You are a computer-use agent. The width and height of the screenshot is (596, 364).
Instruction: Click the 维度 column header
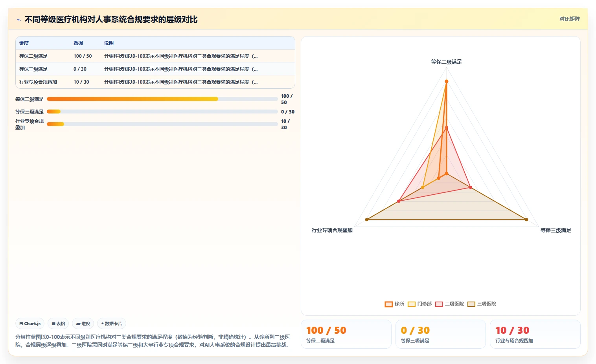[x=24, y=43]
